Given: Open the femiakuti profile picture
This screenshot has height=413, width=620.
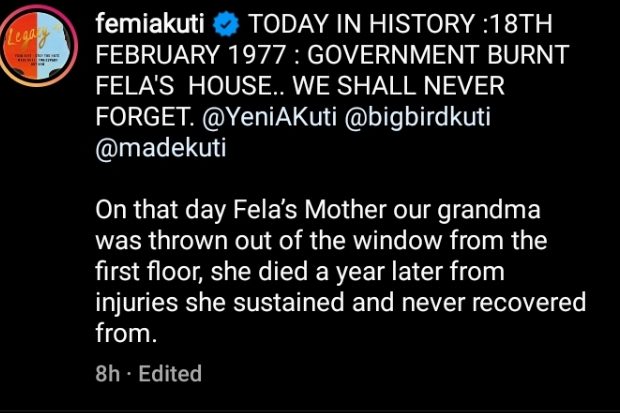Looking at the screenshot, I should coord(41,49).
